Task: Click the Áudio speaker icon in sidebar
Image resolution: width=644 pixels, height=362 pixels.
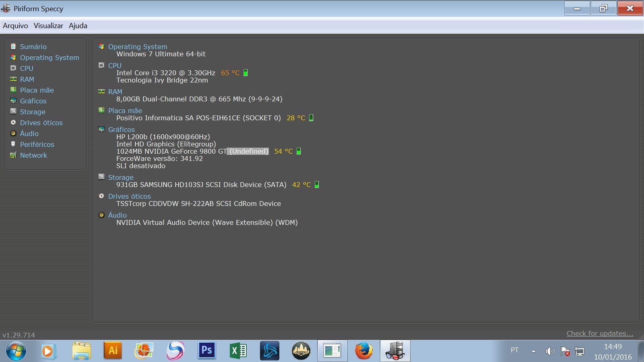Action: pos(13,133)
